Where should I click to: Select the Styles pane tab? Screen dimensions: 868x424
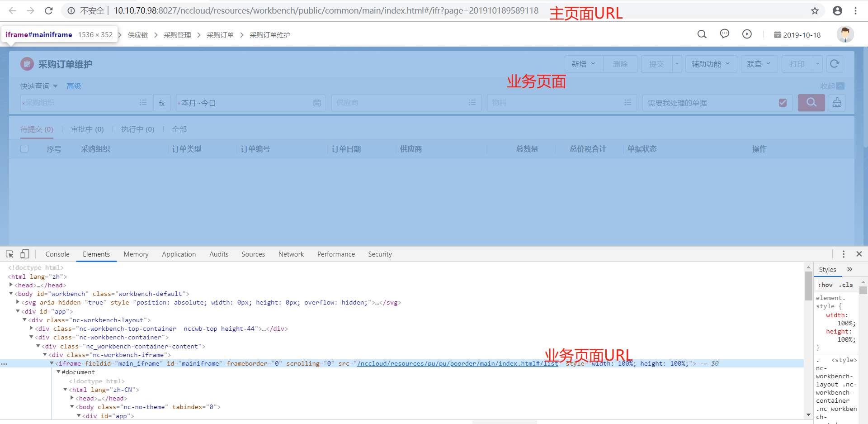(827, 270)
